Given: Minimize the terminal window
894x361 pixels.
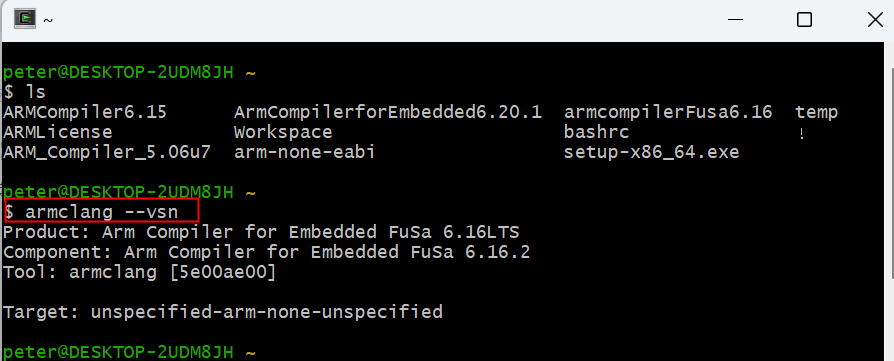Looking at the screenshot, I should pyautogui.click(x=735, y=19).
